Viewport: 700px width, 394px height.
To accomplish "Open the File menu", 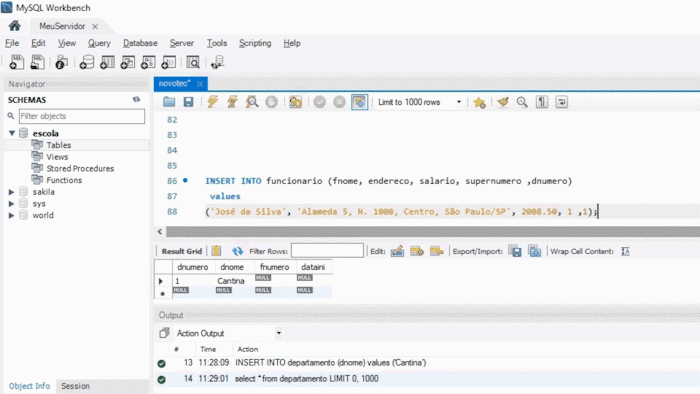I will click(12, 43).
